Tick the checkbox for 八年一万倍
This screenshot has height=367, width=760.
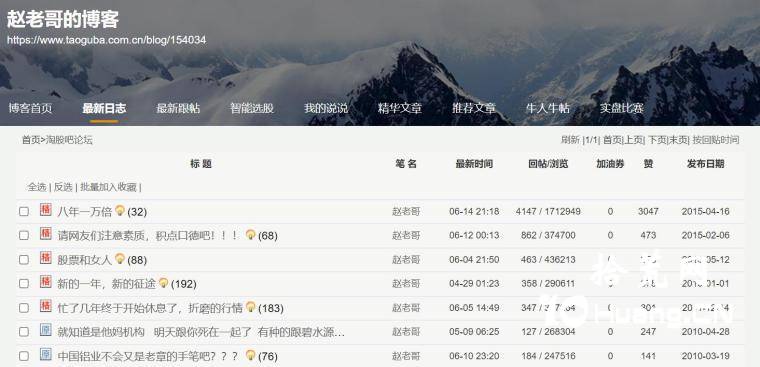pos(24,211)
